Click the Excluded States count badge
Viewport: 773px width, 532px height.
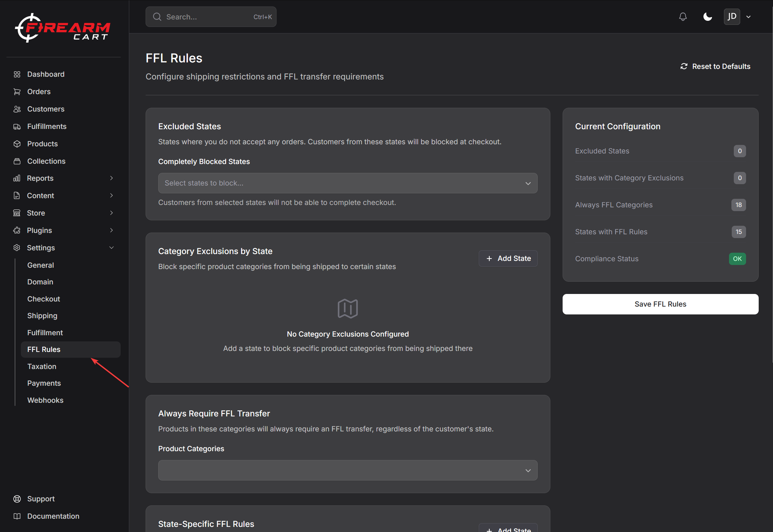pos(740,151)
